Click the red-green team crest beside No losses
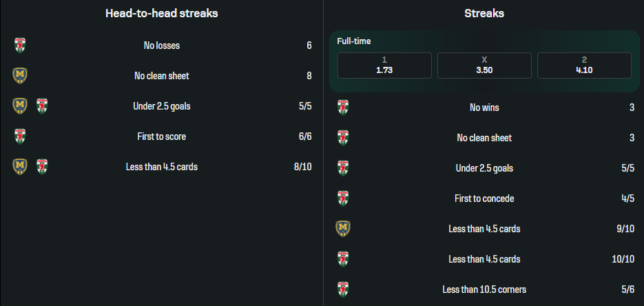This screenshot has width=644, height=306. tap(20, 45)
